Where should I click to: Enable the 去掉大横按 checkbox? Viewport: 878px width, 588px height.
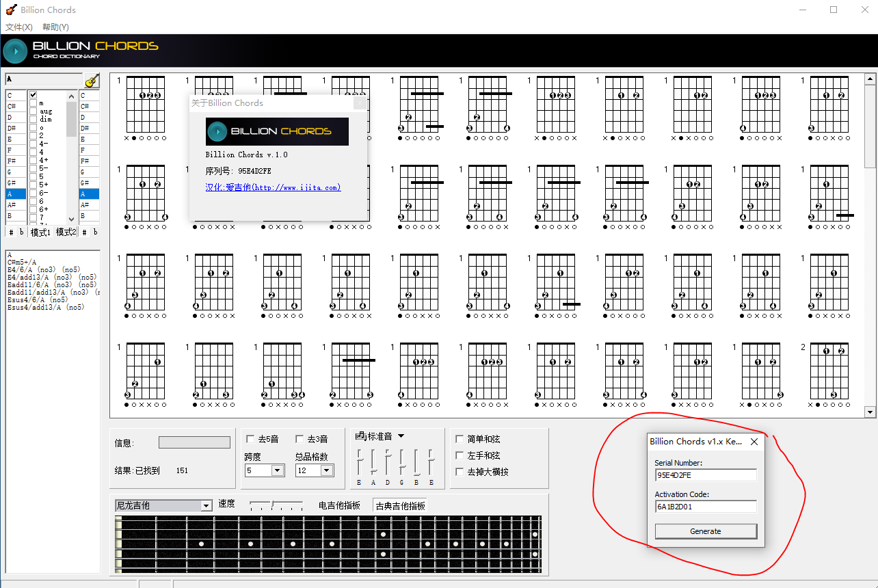tap(460, 472)
